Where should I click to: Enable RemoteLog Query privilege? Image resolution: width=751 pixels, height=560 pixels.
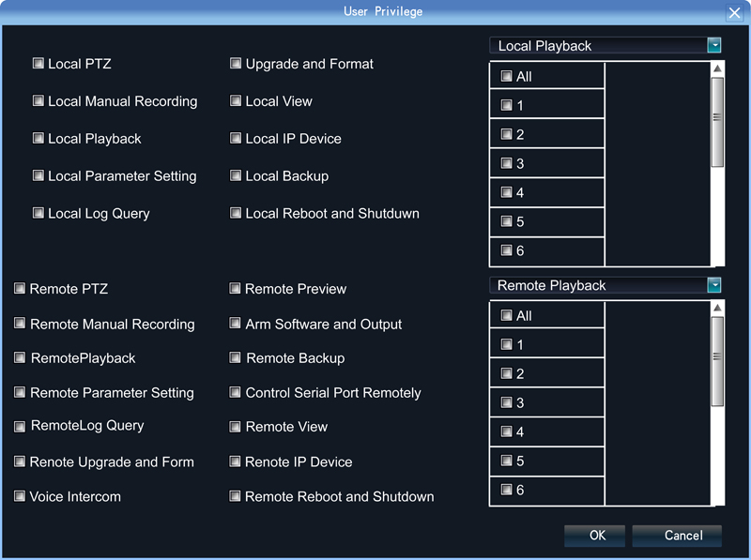[x=20, y=427]
